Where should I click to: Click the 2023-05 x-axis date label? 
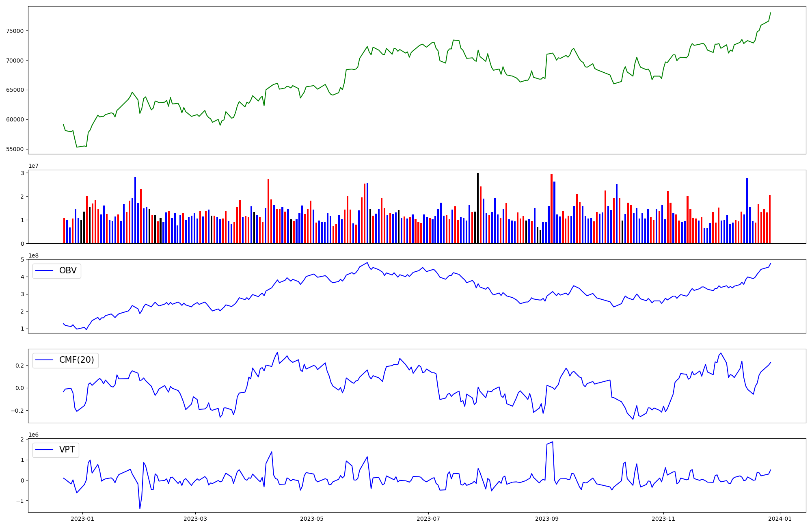(312, 519)
